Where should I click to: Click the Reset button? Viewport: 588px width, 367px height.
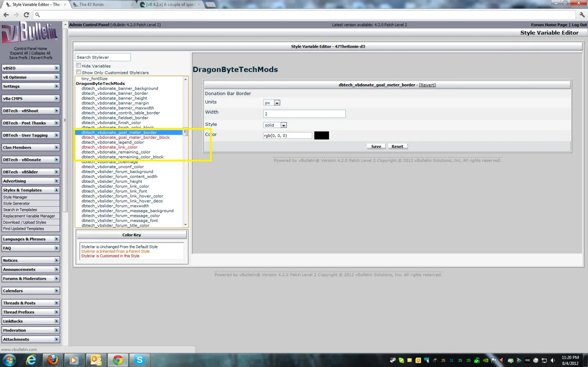(397, 147)
